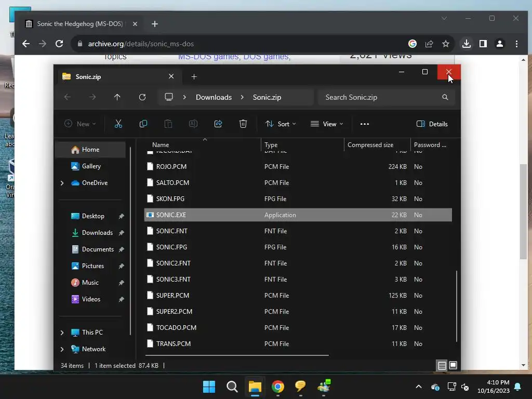Sort by Password column header
The width and height of the screenshot is (532, 399).
pos(431,145)
